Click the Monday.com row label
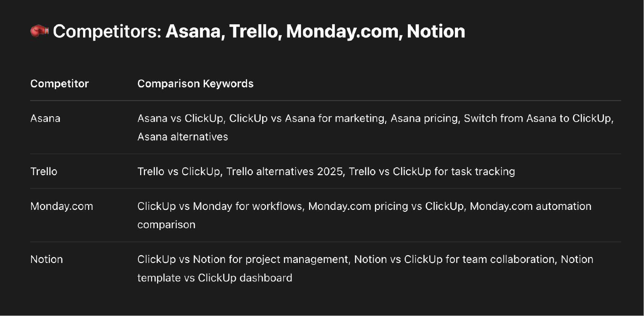The height and width of the screenshot is (316, 644). click(x=62, y=206)
